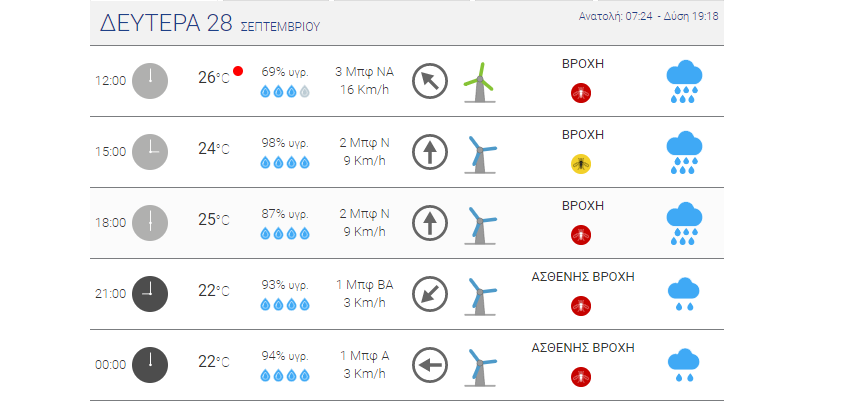The image size is (849, 401).
Task: Click the red dot beside 26°C
Action: click(x=238, y=71)
